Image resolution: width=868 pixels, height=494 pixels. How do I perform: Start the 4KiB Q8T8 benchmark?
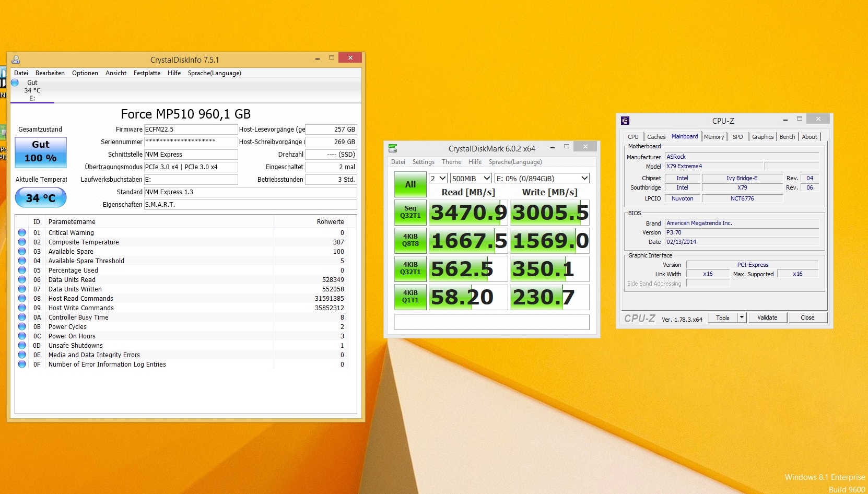(x=410, y=240)
